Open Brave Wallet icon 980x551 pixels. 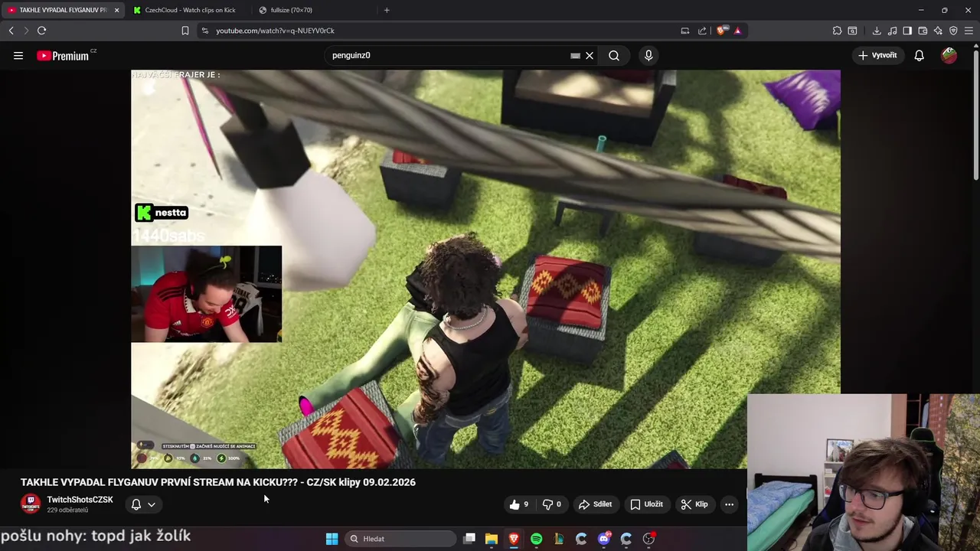coord(923,31)
